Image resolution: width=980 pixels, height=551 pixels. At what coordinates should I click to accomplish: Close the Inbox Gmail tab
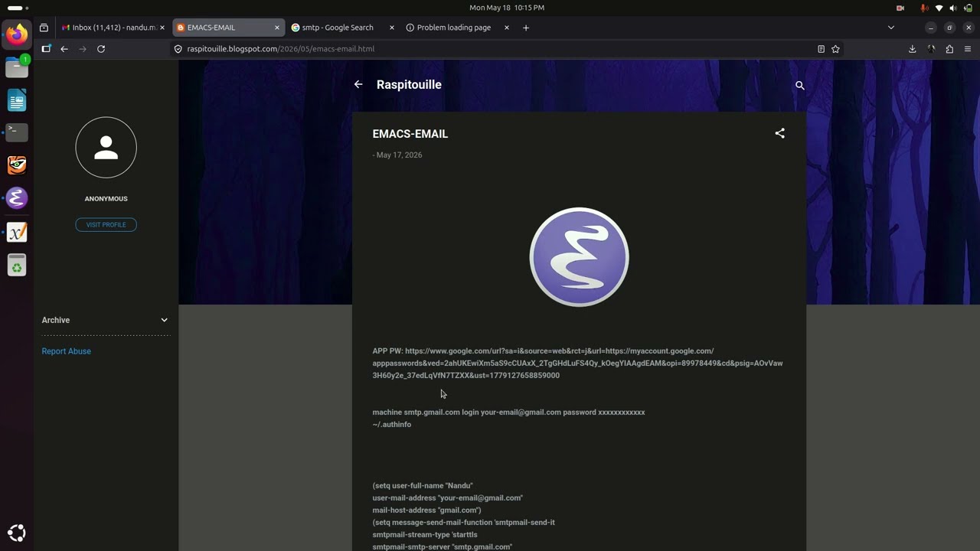coord(162,28)
